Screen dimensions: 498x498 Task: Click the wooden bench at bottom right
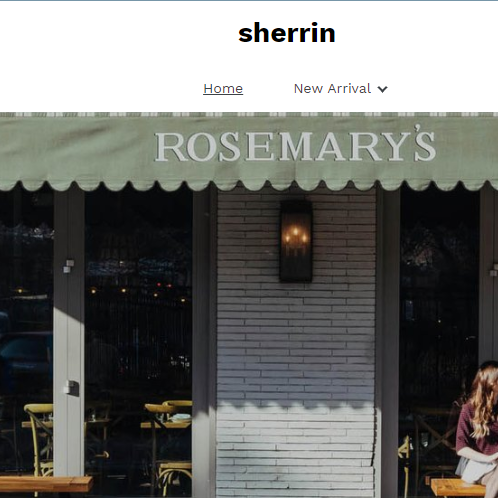(x=458, y=487)
